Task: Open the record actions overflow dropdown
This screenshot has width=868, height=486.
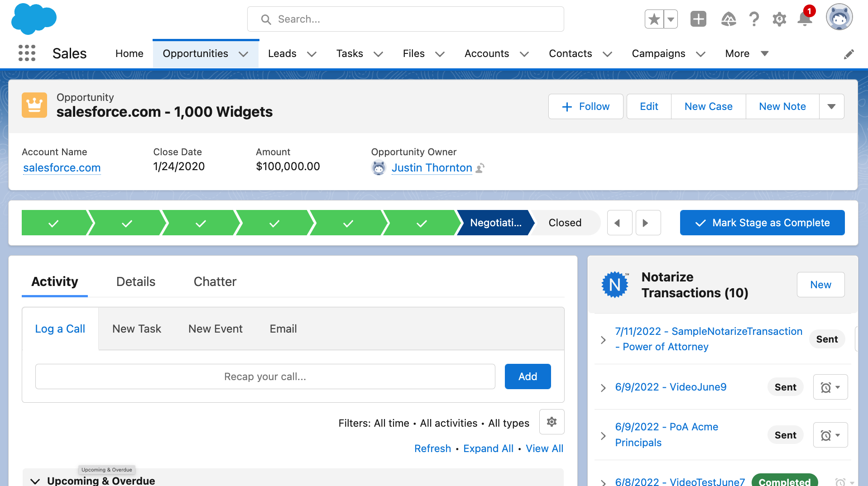Action: [x=831, y=106]
